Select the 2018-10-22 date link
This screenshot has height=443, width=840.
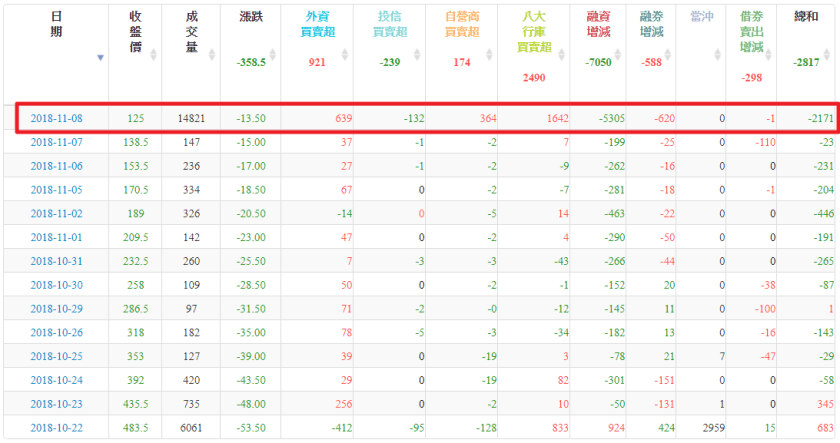[56, 427]
